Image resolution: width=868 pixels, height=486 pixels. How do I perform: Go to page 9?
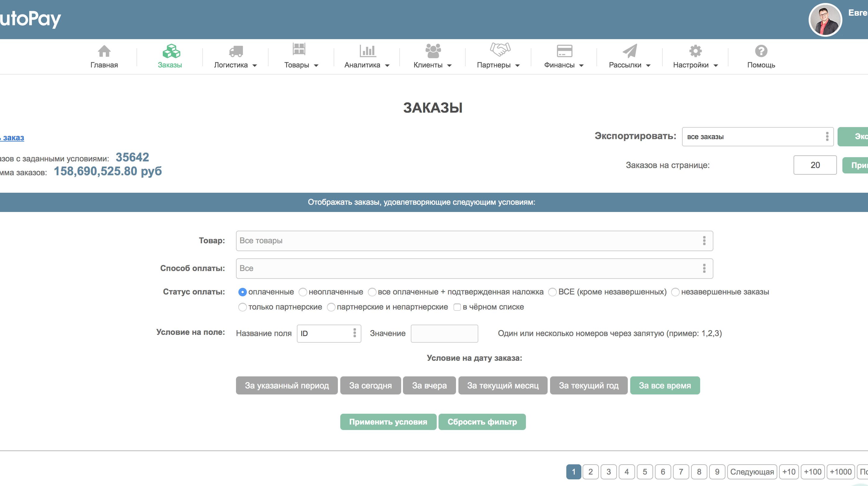(x=717, y=472)
